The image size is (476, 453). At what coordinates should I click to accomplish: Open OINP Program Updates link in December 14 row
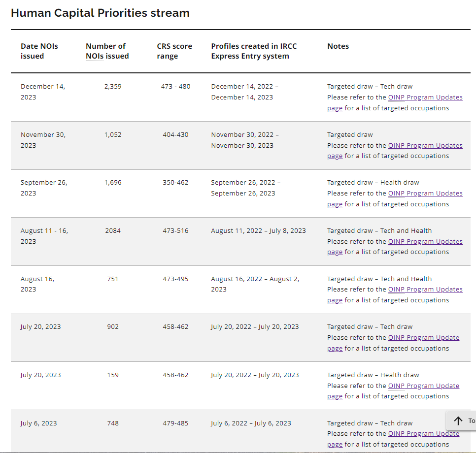pyautogui.click(x=425, y=97)
